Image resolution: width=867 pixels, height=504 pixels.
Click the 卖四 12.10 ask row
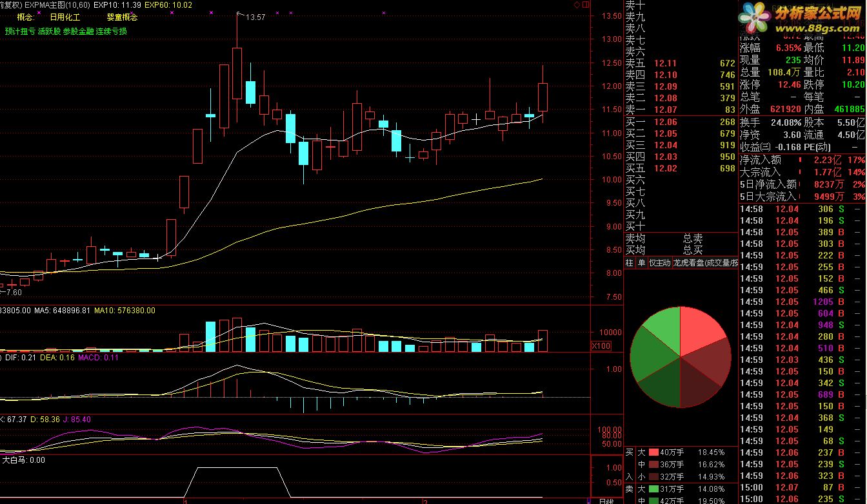(681, 75)
